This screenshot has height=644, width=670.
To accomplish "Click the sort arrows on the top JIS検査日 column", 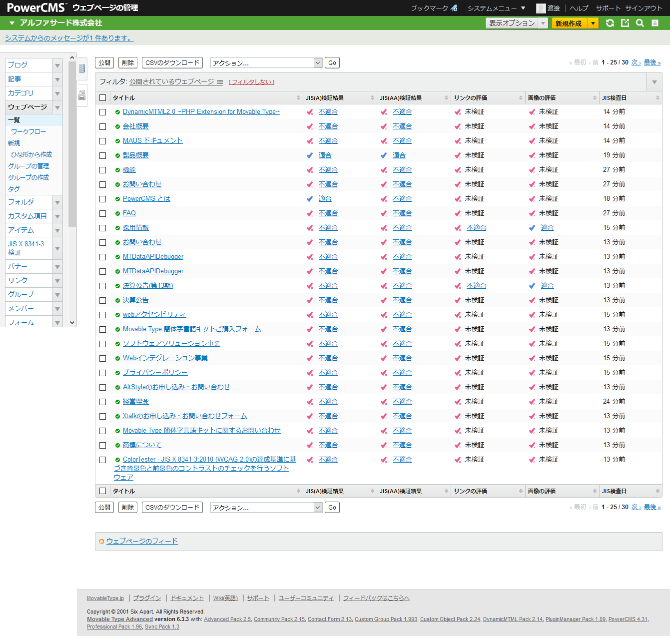I will coord(658,98).
